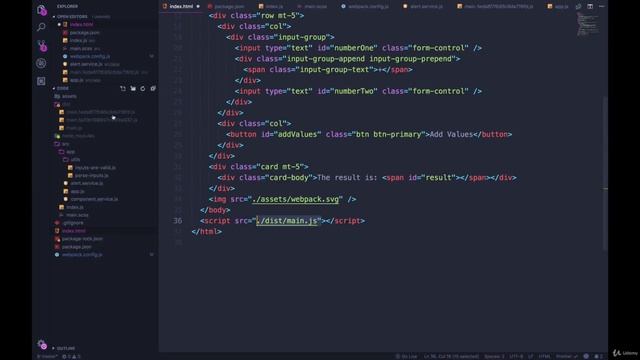Collapse the project root folder section

tap(62, 88)
